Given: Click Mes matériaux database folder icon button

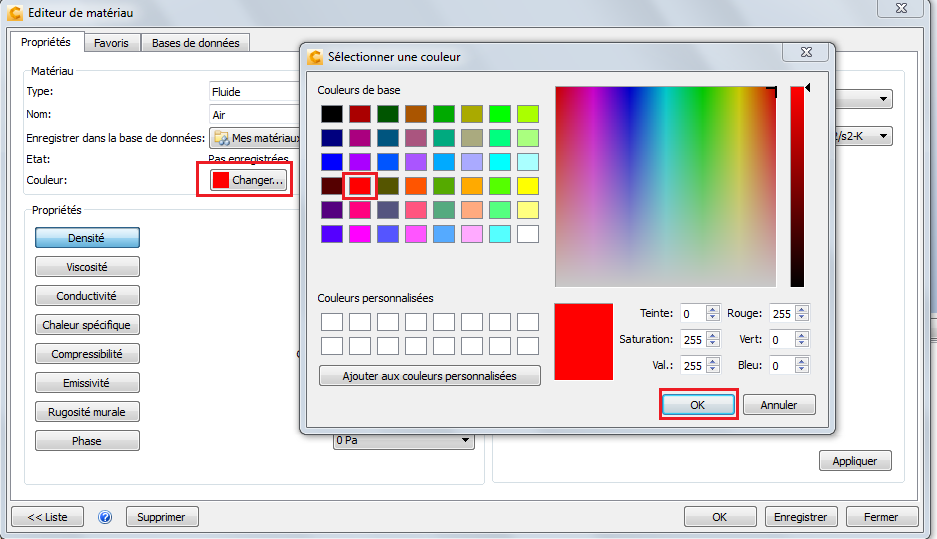Looking at the screenshot, I should tap(255, 138).
